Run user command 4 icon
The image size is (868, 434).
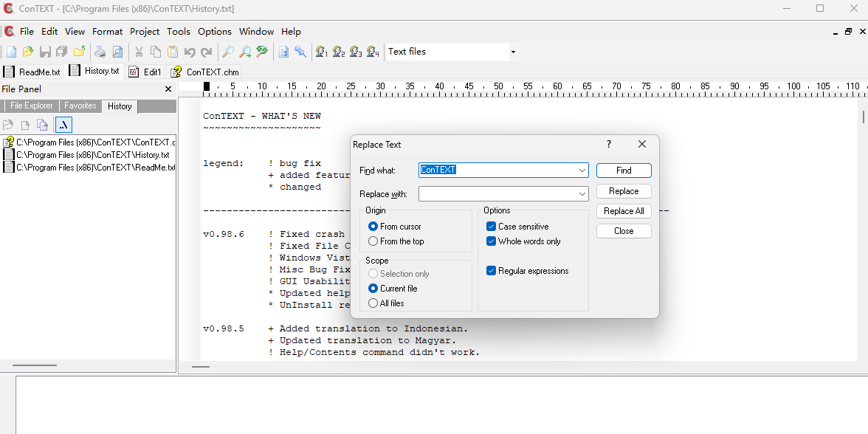373,52
